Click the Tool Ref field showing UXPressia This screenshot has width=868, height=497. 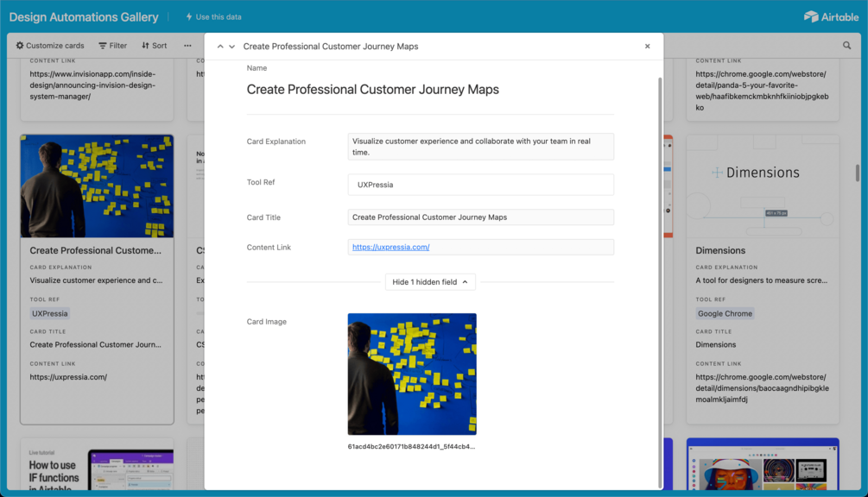pyautogui.click(x=480, y=185)
